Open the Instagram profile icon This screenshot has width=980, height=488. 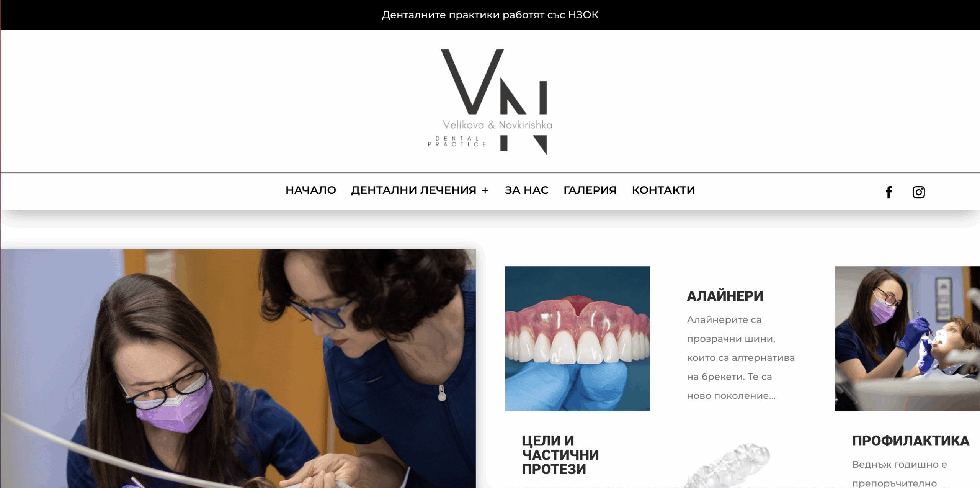click(x=918, y=192)
